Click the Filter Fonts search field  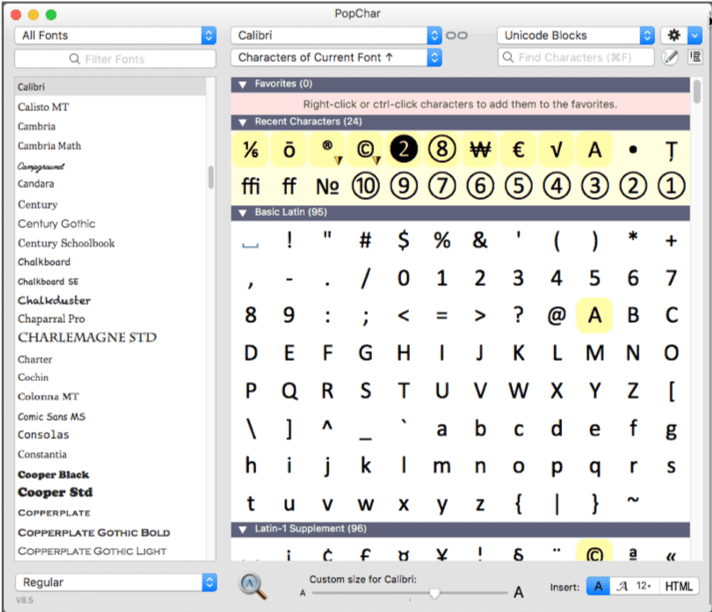115,59
